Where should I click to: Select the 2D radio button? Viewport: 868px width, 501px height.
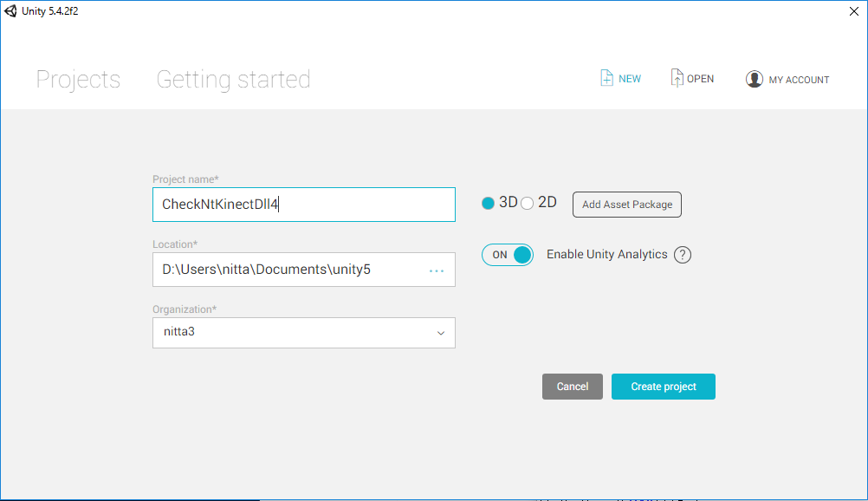click(527, 203)
